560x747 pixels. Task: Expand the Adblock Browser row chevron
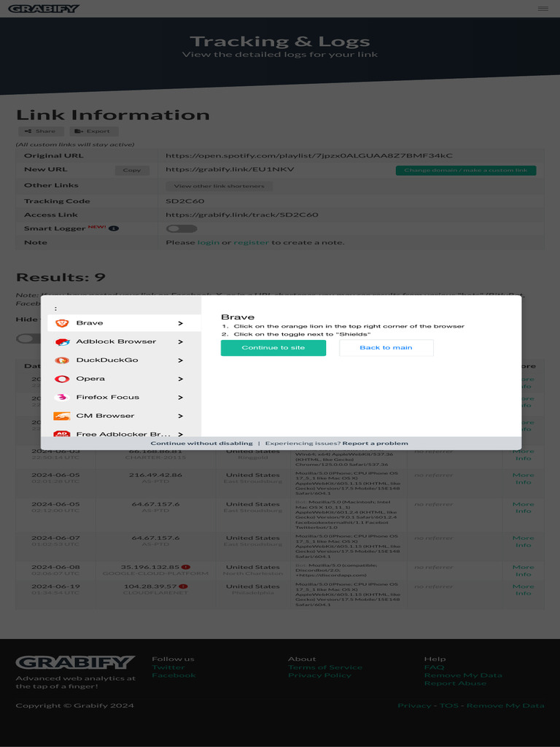(181, 341)
